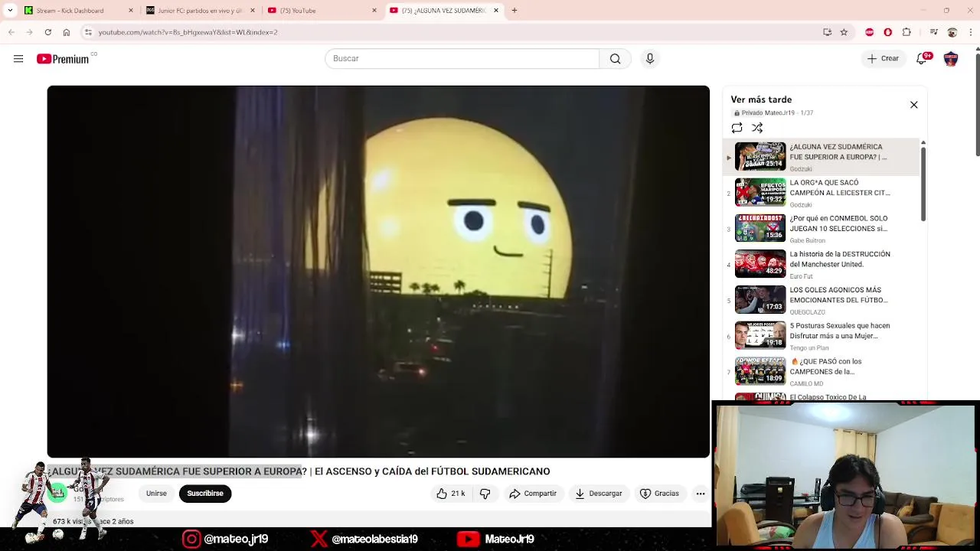The width and height of the screenshot is (980, 551).
Task: Open playlist video LA ORG*A QUE SACÓ CAMPEÓN
Action: pos(823,193)
